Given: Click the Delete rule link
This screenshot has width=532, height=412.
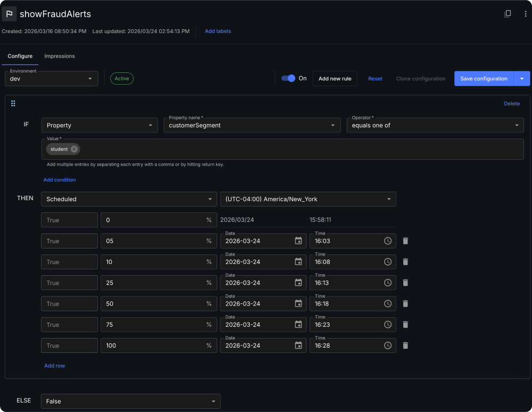Looking at the screenshot, I should click(512, 104).
